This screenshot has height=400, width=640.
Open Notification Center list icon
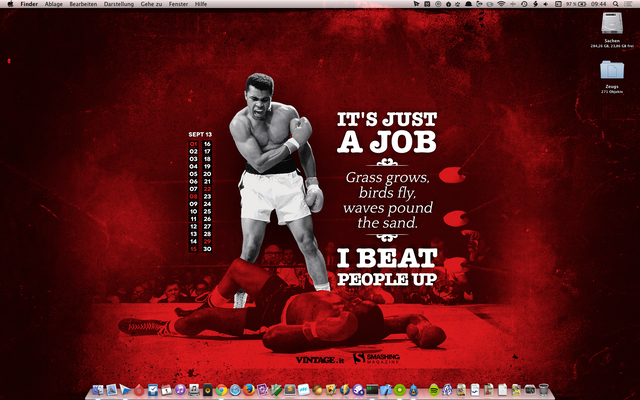coord(629,4)
